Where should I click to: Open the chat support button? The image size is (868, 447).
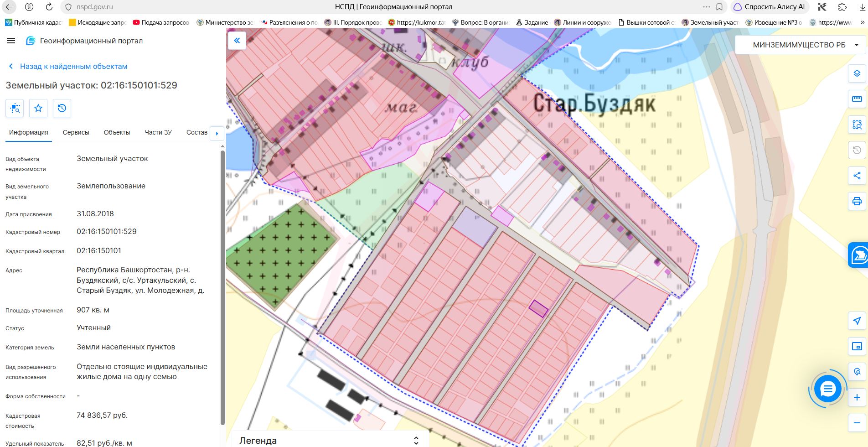click(x=827, y=389)
